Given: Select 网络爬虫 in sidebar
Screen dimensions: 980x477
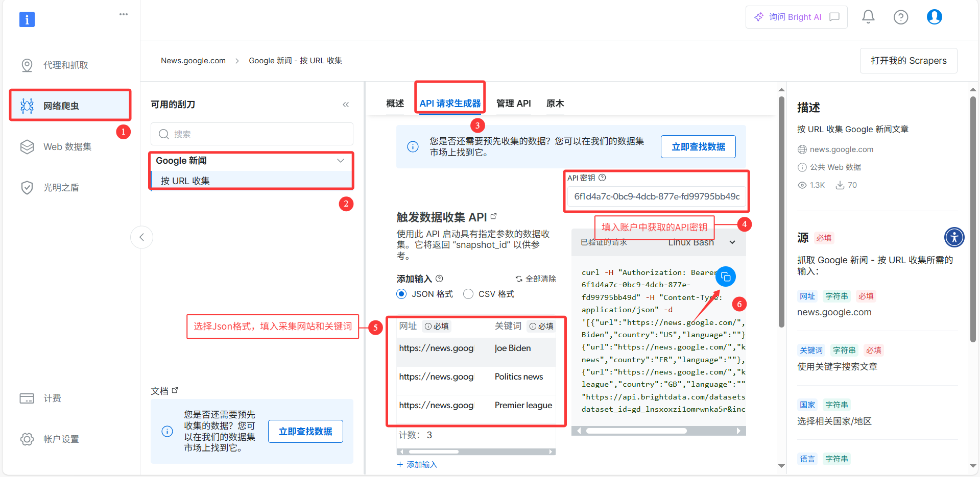Looking at the screenshot, I should pyautogui.click(x=70, y=106).
